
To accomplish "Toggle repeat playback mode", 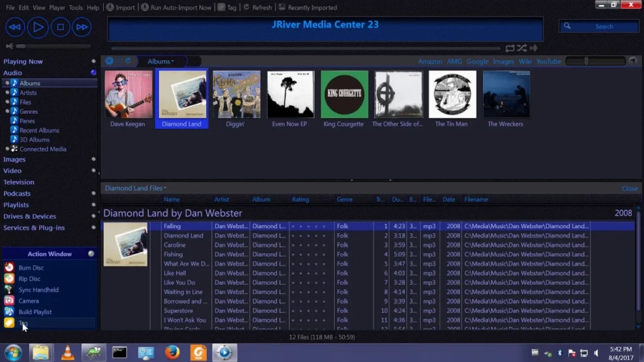I will (x=511, y=47).
